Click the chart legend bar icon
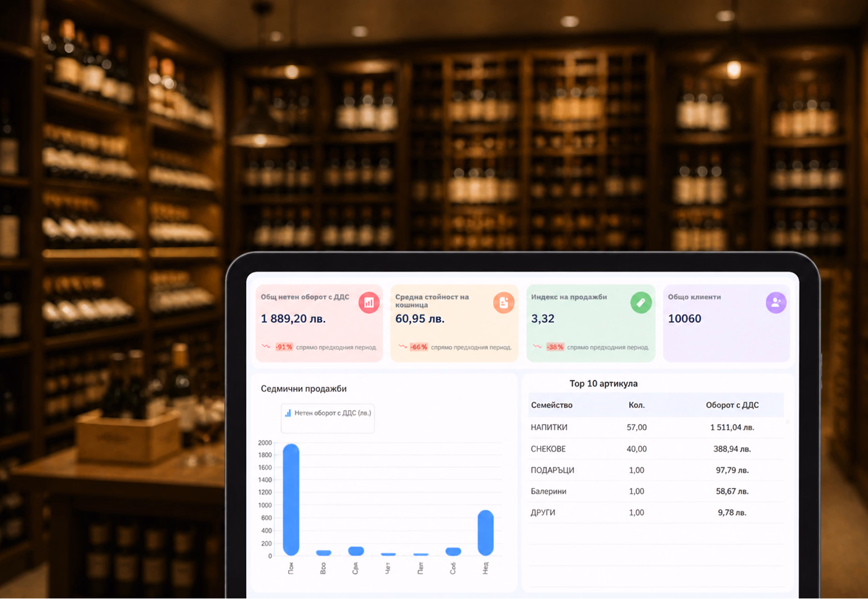868x599 pixels. pos(288,413)
